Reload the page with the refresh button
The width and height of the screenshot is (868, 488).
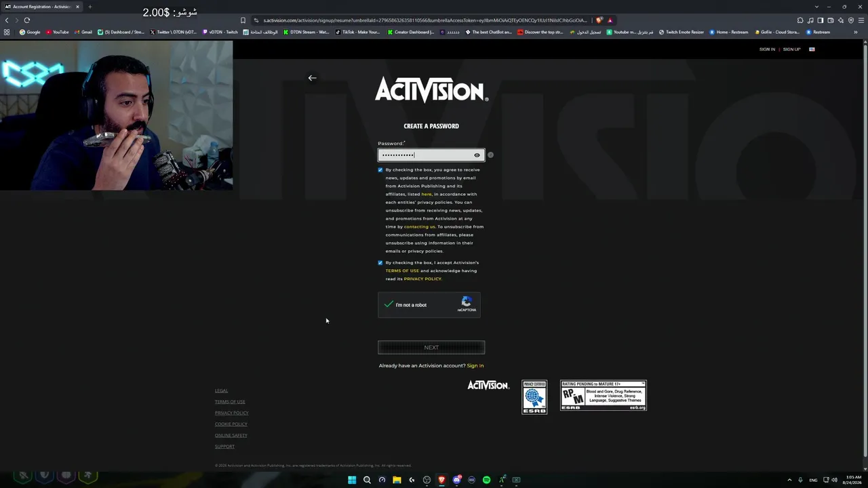point(27,20)
